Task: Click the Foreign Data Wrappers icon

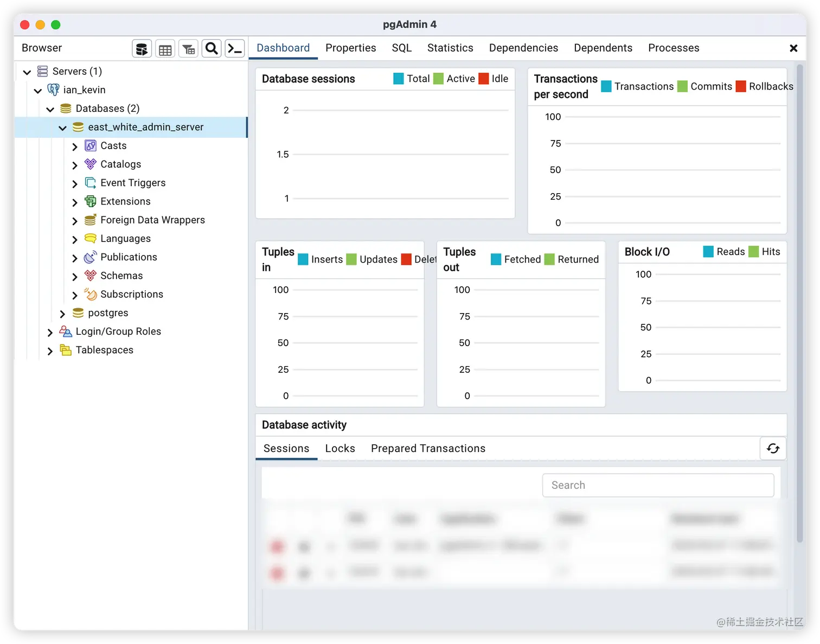Action: pos(91,220)
